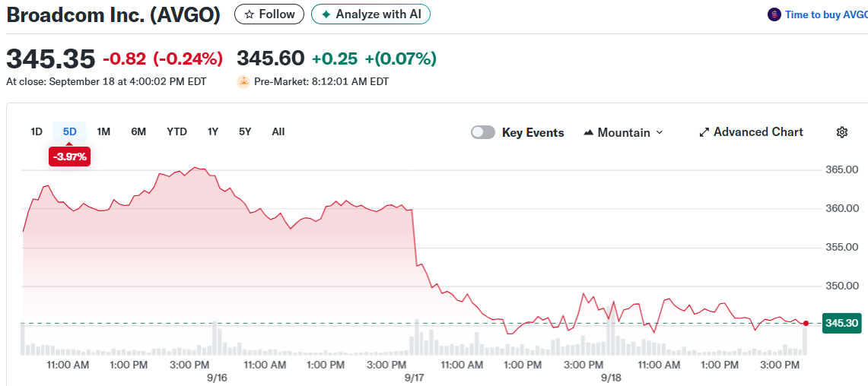Click the -3.97% change badge
Image resolution: width=868 pixels, height=386 pixels.
70,157
